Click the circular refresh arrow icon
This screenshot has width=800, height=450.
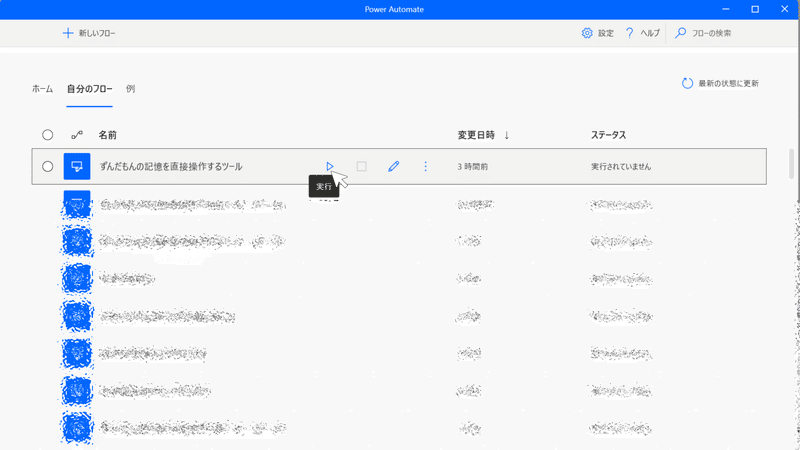tap(687, 83)
